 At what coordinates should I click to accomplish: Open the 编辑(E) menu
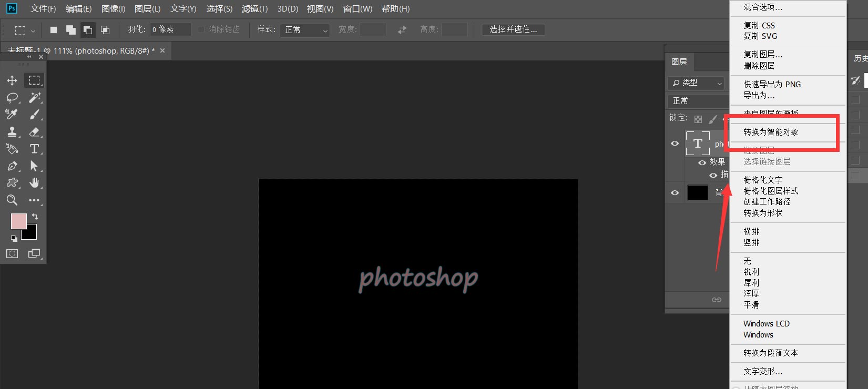pos(78,9)
